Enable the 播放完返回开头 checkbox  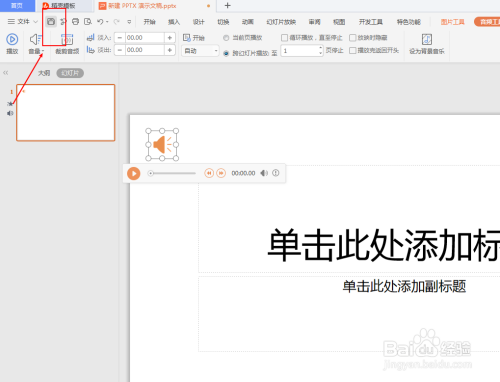click(x=352, y=50)
